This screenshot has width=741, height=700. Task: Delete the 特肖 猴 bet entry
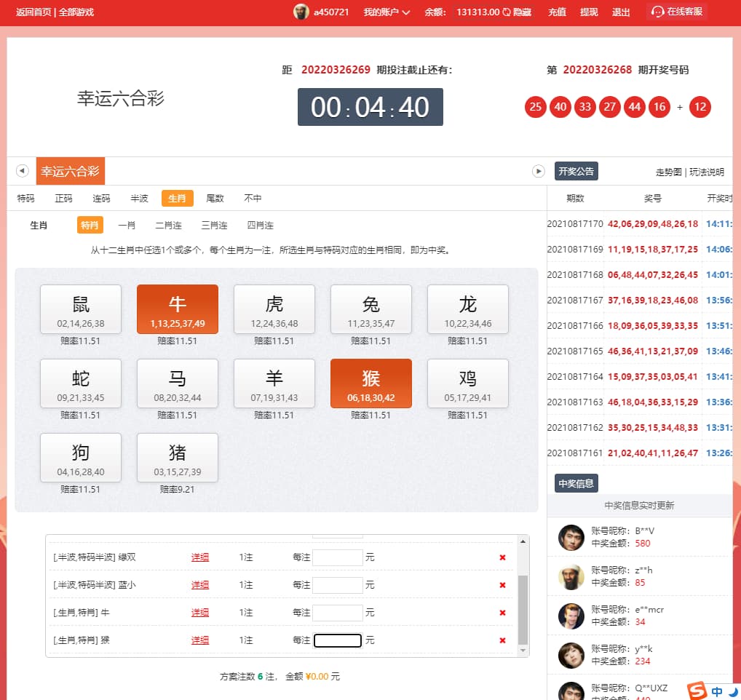click(x=502, y=640)
